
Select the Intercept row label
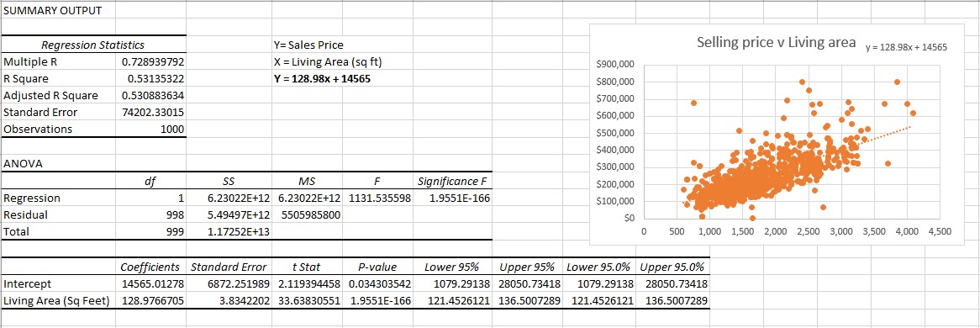coord(57,284)
